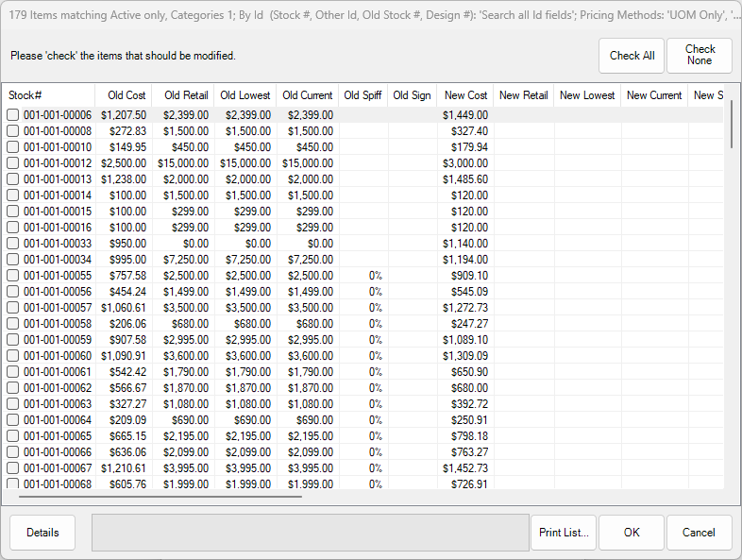The height and width of the screenshot is (560, 742).
Task: Click the New Cost cell showing $3,000.00
Action: 464,163
